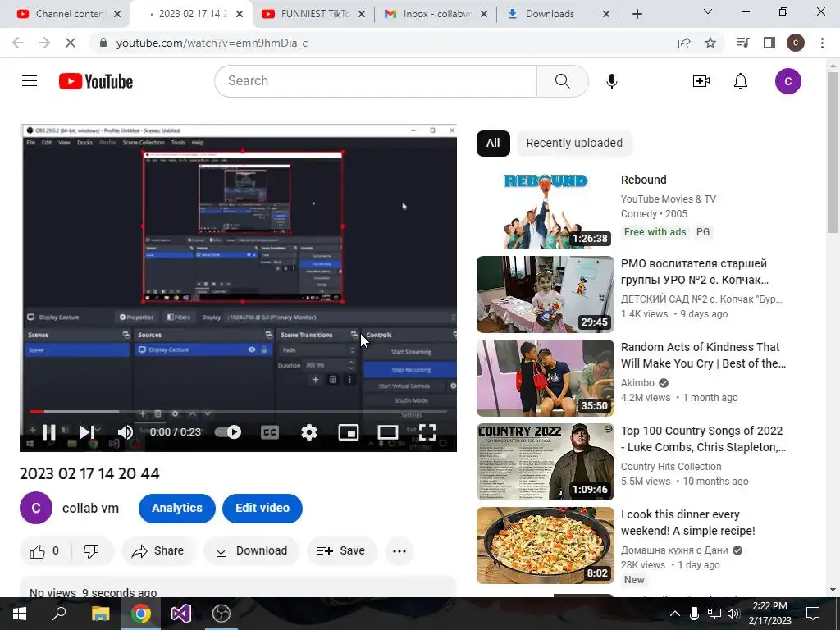Click the Edit video button
Screen dimensions: 840x630
click(x=262, y=508)
